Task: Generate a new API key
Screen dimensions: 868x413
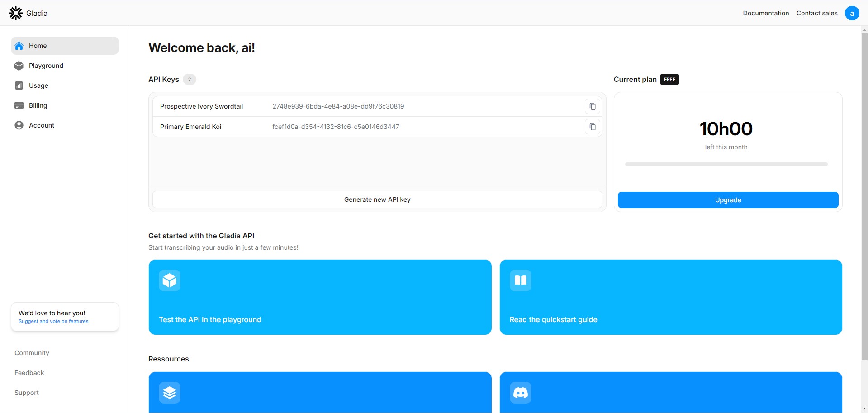Action: (377, 199)
